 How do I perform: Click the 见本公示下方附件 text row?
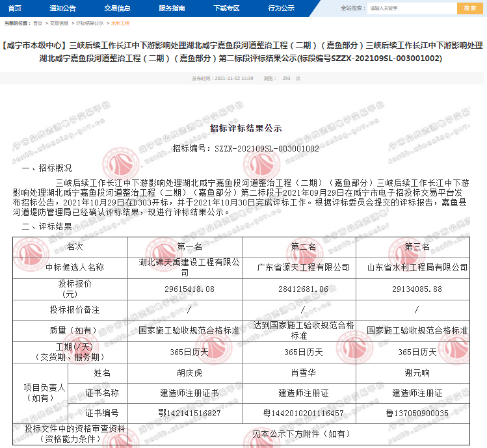tap(303, 433)
